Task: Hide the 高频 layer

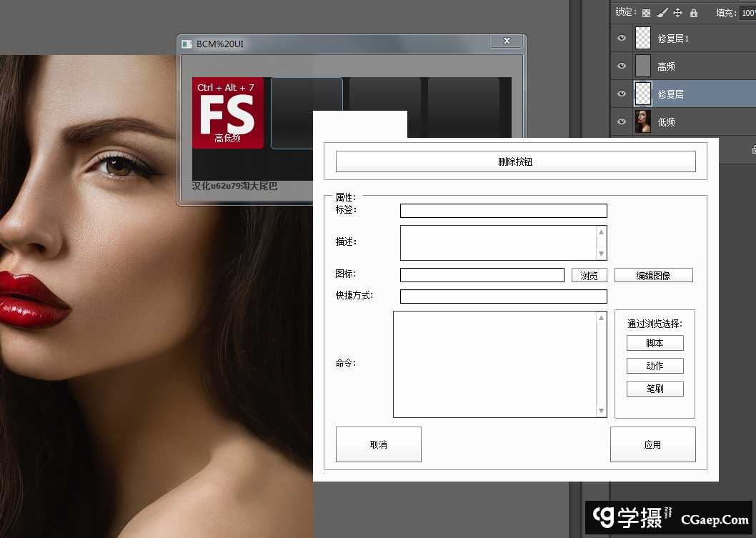Action: click(621, 66)
